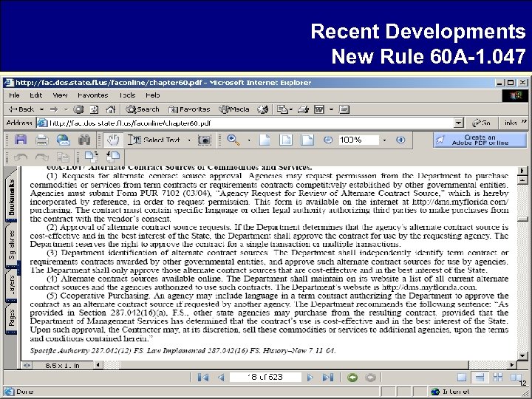
Task: Click the page number field 18 of 523
Action: point(265,378)
